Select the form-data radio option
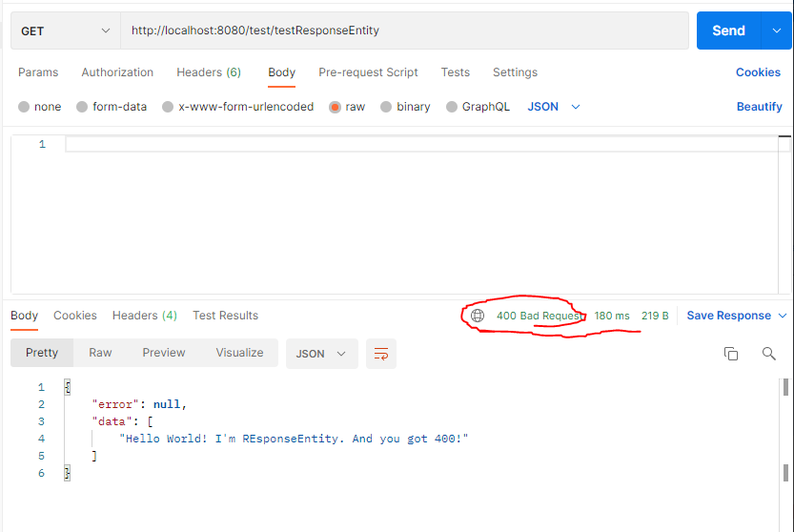The width and height of the screenshot is (794, 532). click(82, 107)
